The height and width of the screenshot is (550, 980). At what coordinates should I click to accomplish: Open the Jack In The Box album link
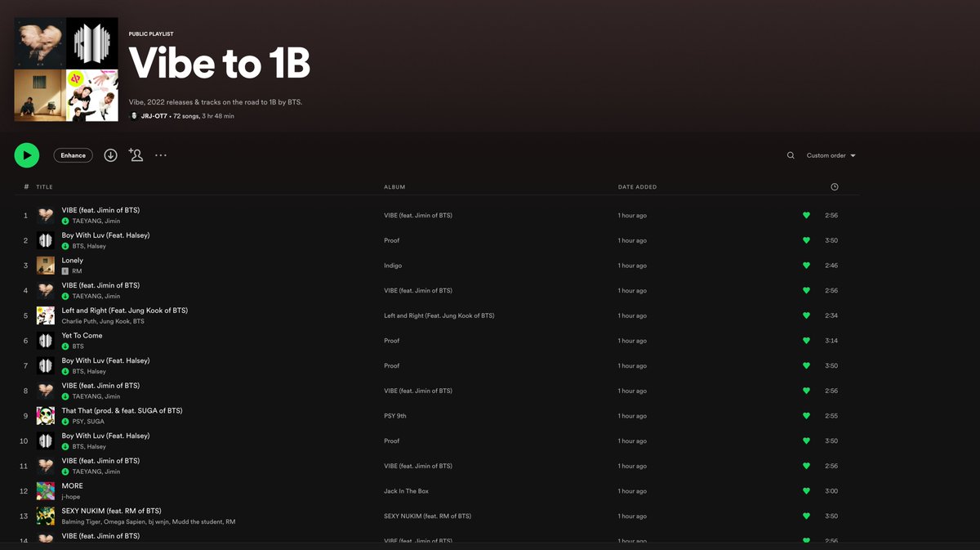tap(407, 491)
